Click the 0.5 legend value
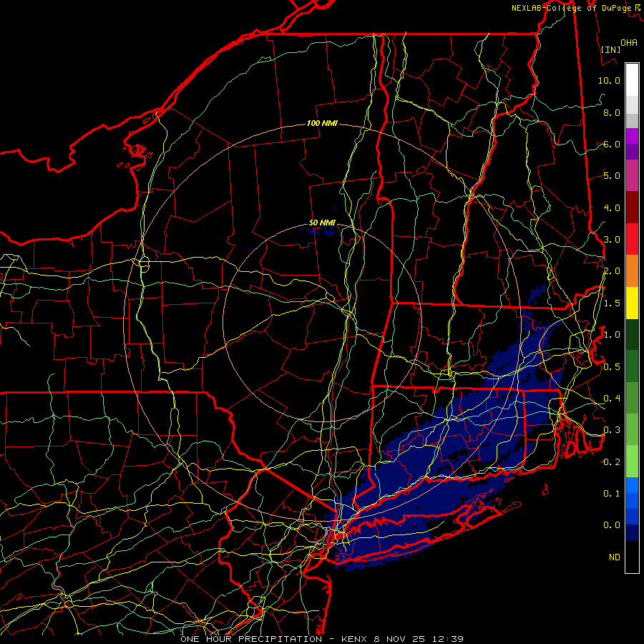 pyautogui.click(x=612, y=366)
